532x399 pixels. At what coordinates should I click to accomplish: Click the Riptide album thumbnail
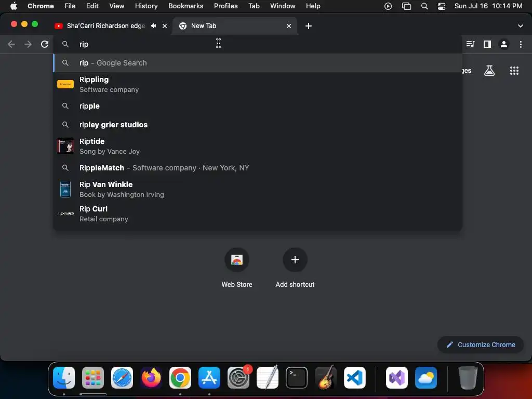65,146
